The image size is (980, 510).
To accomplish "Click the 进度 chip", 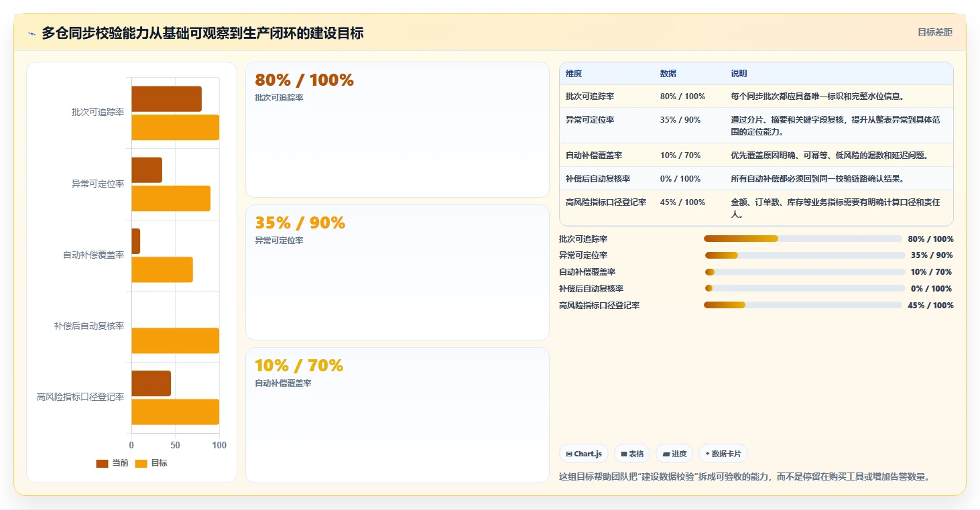I will [674, 454].
